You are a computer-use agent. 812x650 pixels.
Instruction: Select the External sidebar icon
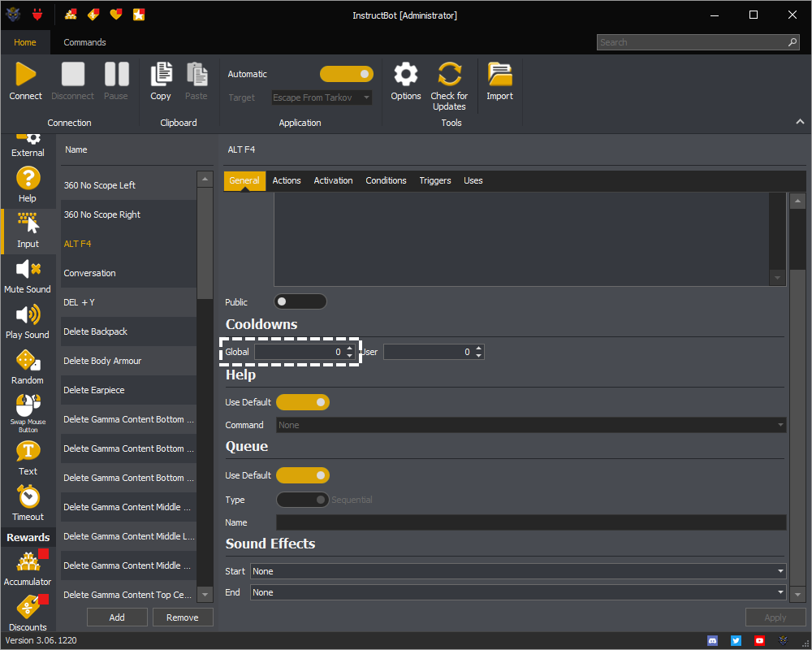pos(28,139)
